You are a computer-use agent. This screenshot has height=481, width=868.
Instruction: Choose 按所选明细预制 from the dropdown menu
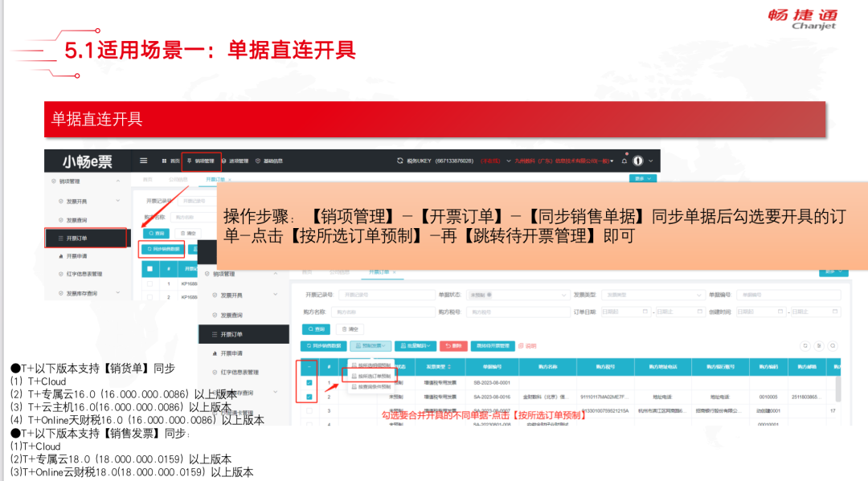371,365
